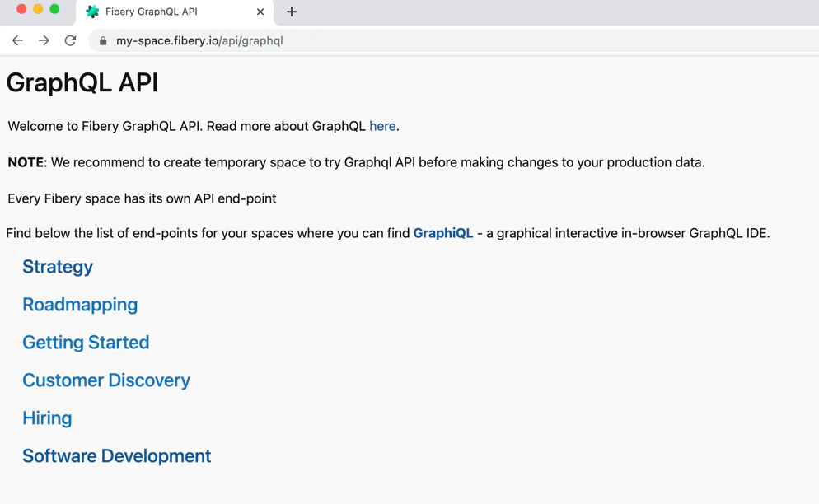The image size is (819, 504).
Task: Open the Getting Started space endpoint
Action: 86,343
